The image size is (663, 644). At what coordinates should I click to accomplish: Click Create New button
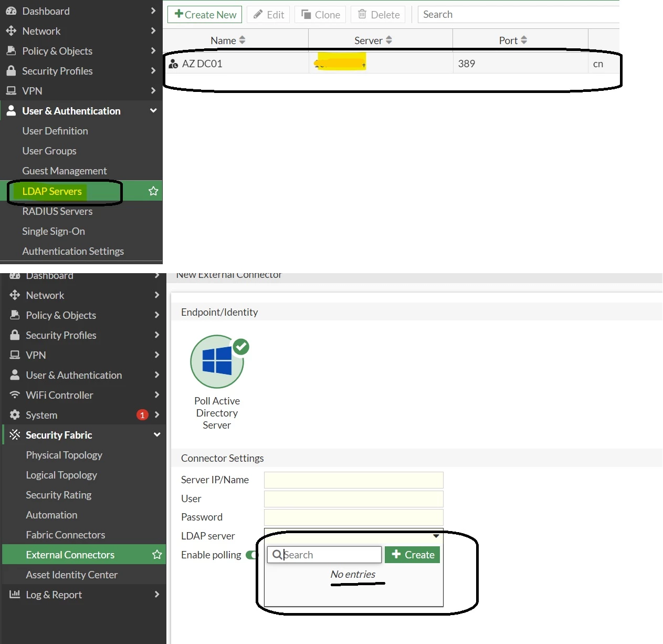click(205, 15)
